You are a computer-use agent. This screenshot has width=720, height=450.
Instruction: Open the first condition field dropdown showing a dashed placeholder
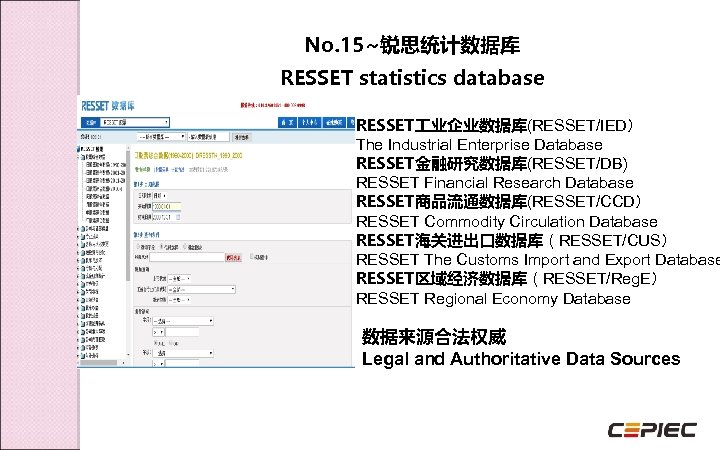coord(183,321)
